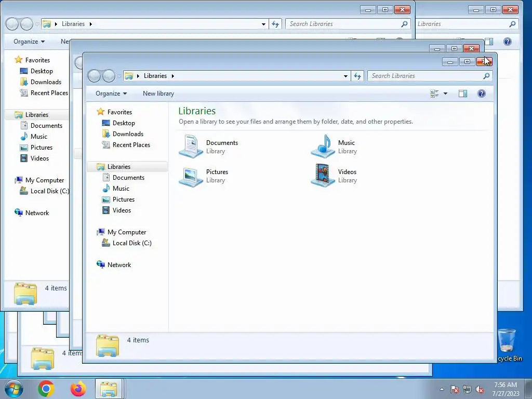This screenshot has height=399, width=532.
Task: Expand arrow after Libraries in front address bar
Action: (172, 76)
